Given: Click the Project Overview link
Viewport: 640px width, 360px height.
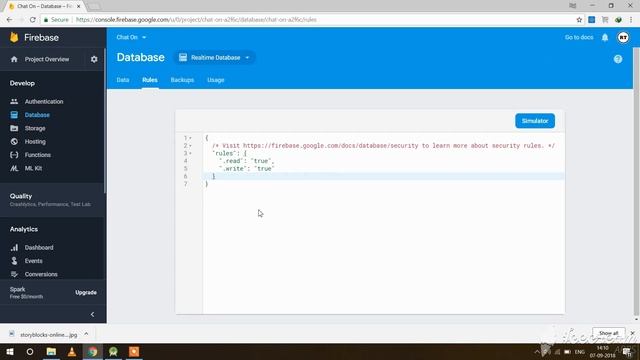Looking at the screenshot, I should pyautogui.click(x=47, y=59).
